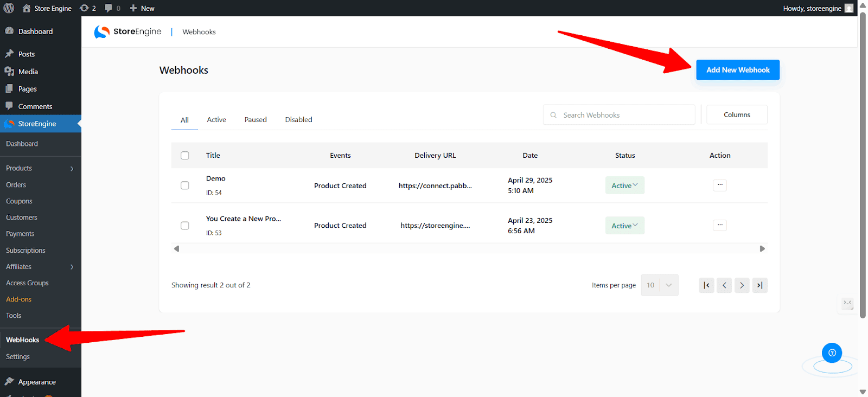Go to first page of results
The image size is (868, 397).
click(706, 285)
